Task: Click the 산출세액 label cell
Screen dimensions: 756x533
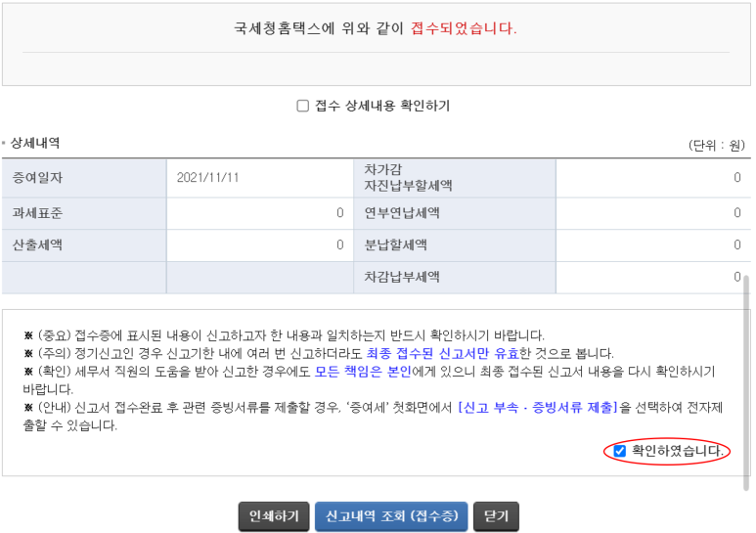Action: pyautogui.click(x=84, y=244)
